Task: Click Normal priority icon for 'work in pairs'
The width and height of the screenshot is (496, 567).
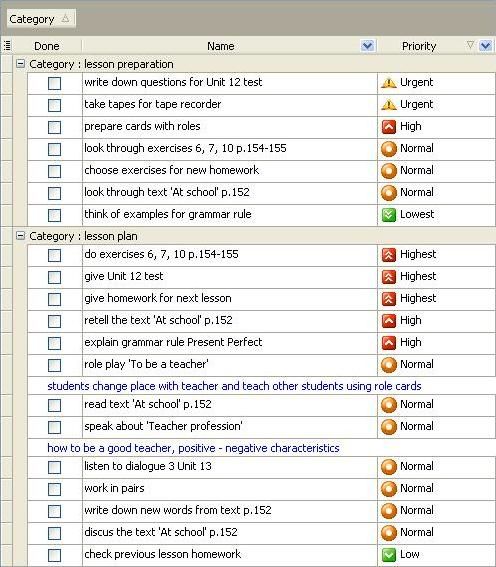Action: click(x=389, y=489)
